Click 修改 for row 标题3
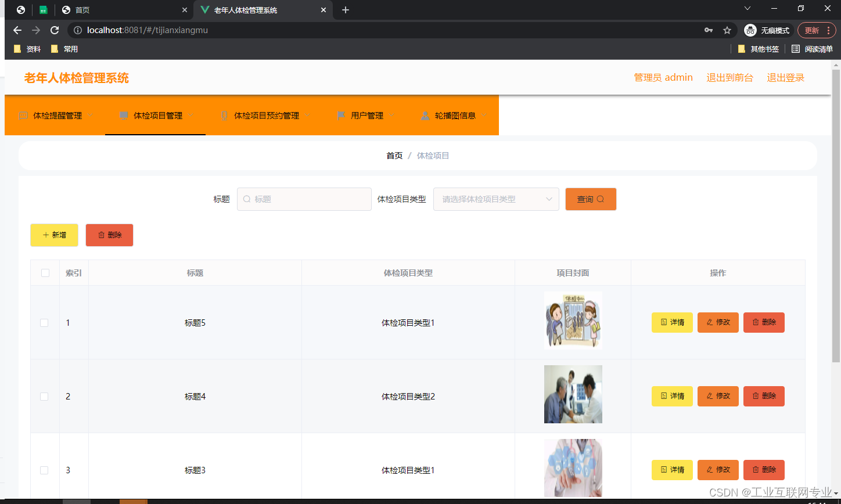This screenshot has height=504, width=841. point(718,470)
